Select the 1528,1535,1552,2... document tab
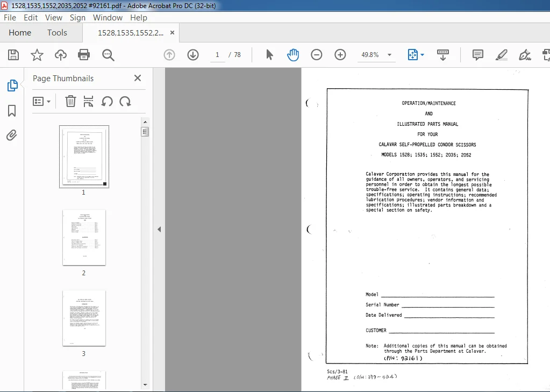 pos(131,33)
